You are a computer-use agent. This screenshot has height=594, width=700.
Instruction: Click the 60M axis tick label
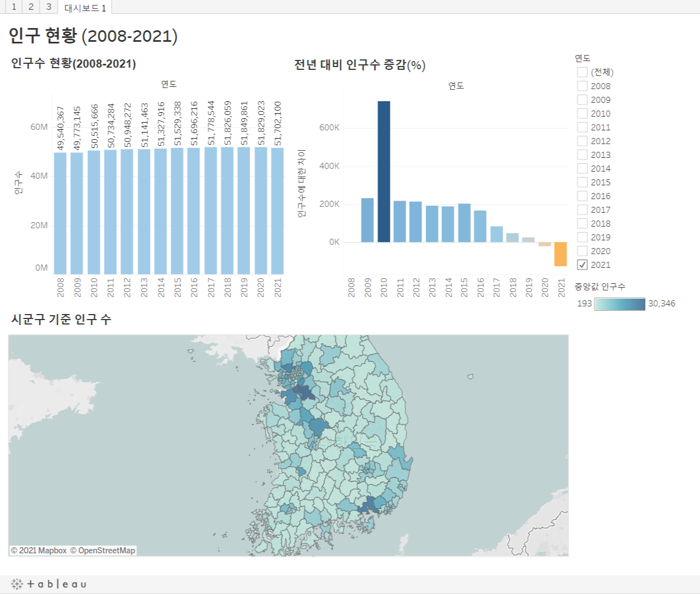(39, 127)
